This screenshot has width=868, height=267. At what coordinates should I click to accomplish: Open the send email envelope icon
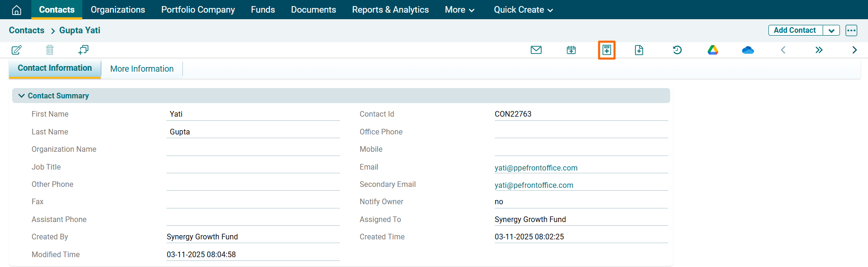point(536,50)
